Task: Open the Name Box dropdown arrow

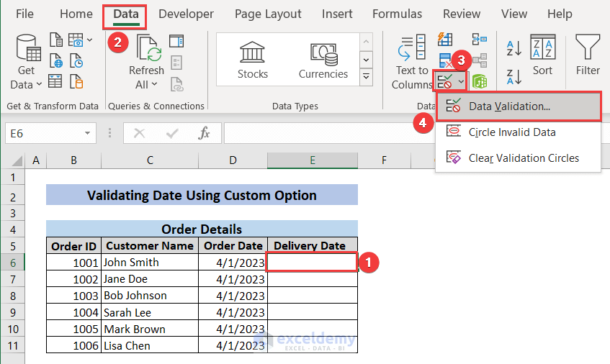Action: point(88,133)
